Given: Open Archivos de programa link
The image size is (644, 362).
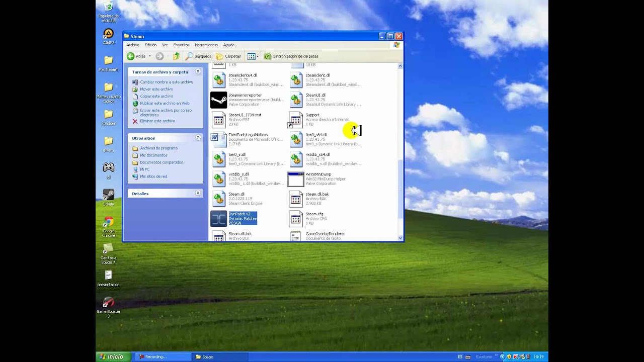Looking at the screenshot, I should 158,148.
